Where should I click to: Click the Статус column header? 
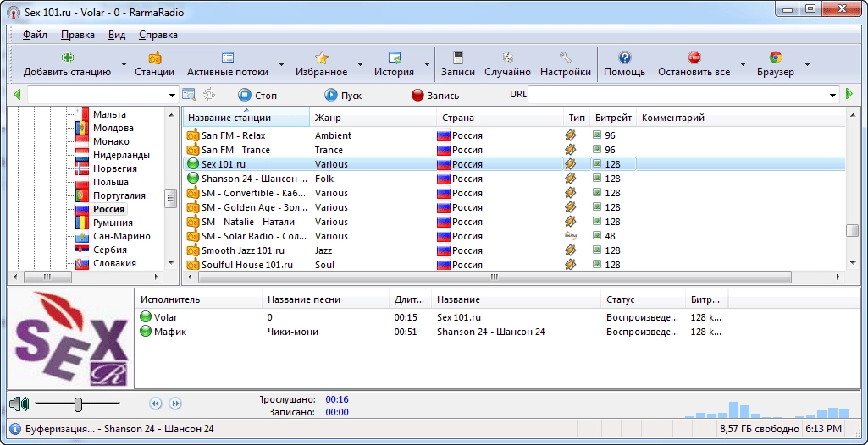point(644,299)
